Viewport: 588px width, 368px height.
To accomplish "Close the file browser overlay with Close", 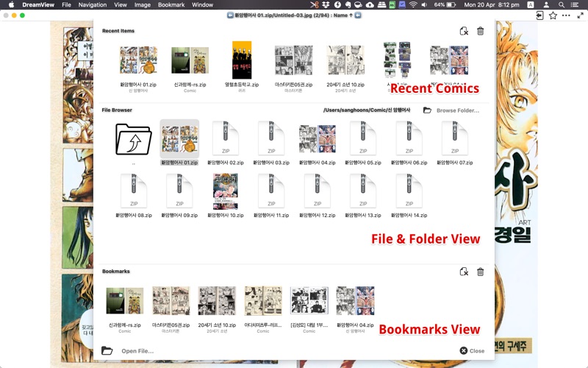I will (x=472, y=351).
